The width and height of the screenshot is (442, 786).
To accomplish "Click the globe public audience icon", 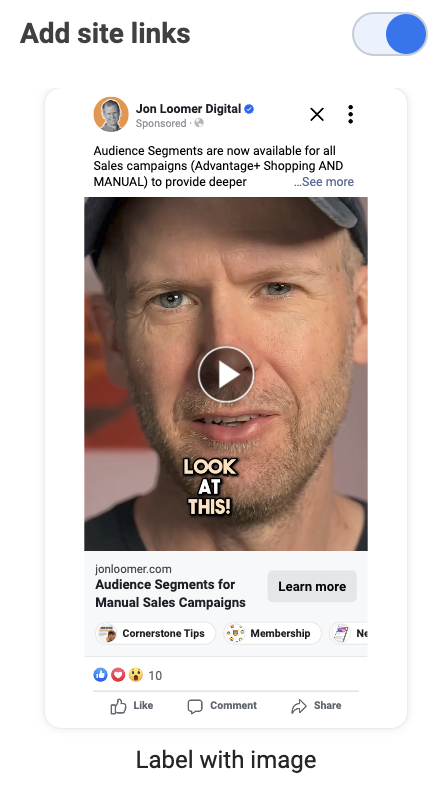I will (x=199, y=123).
